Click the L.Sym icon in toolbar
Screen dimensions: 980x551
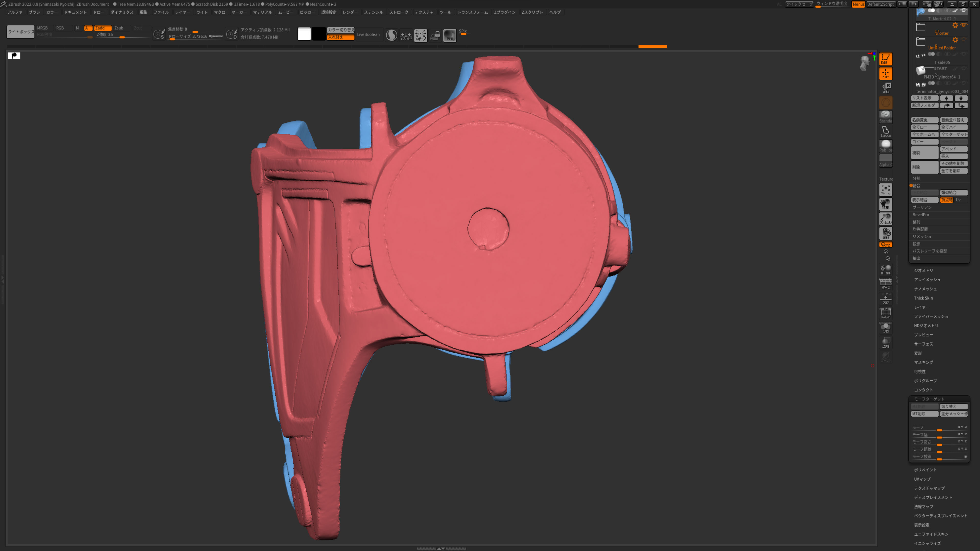coord(406,35)
